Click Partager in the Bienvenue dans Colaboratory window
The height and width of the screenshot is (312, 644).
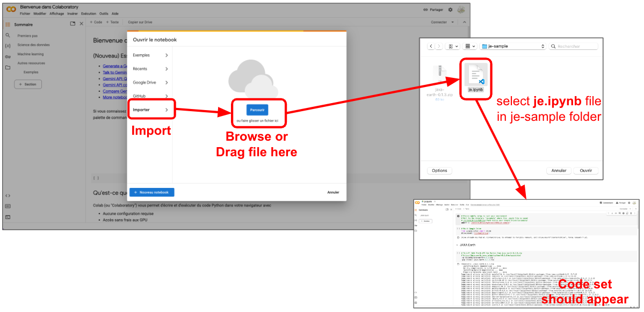tap(433, 10)
